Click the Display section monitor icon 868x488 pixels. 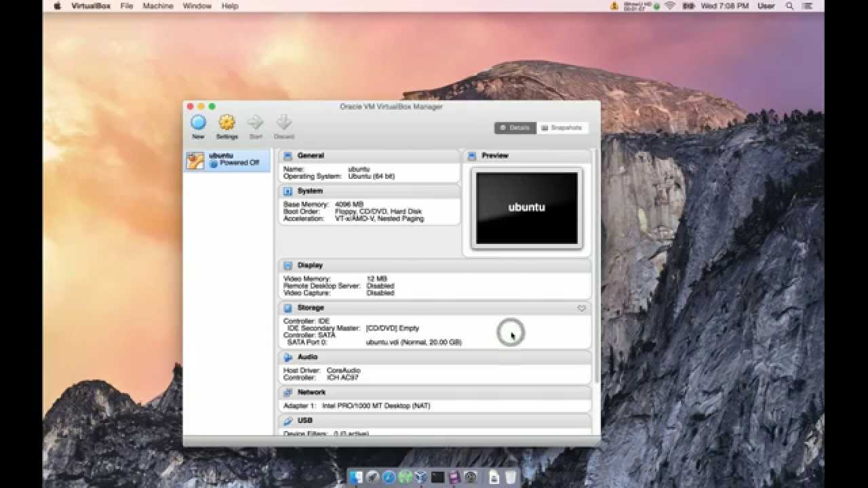click(x=288, y=266)
